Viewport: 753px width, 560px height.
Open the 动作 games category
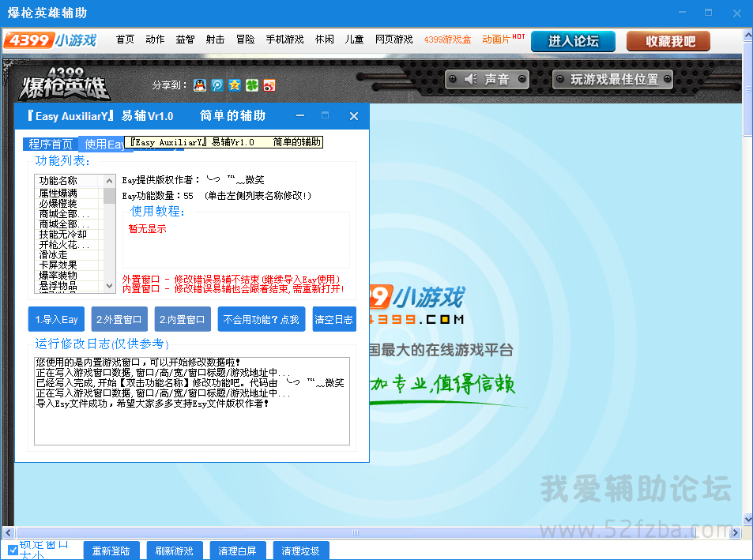pos(155,39)
